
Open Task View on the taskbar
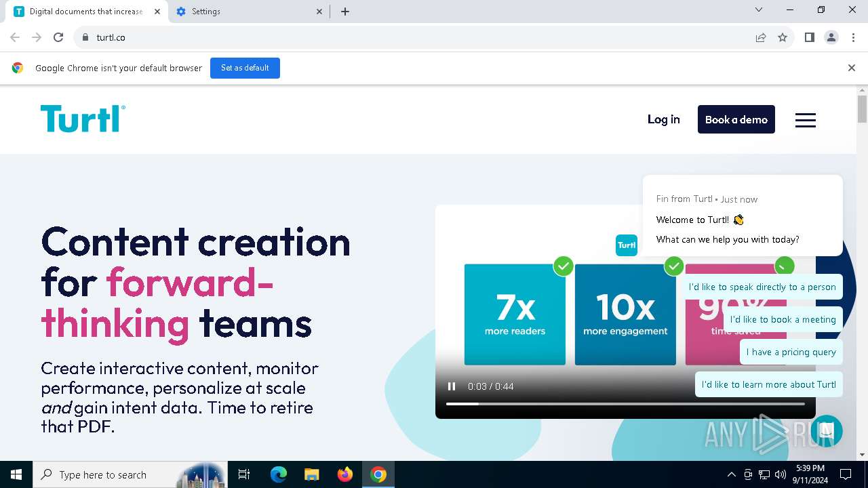point(244,474)
